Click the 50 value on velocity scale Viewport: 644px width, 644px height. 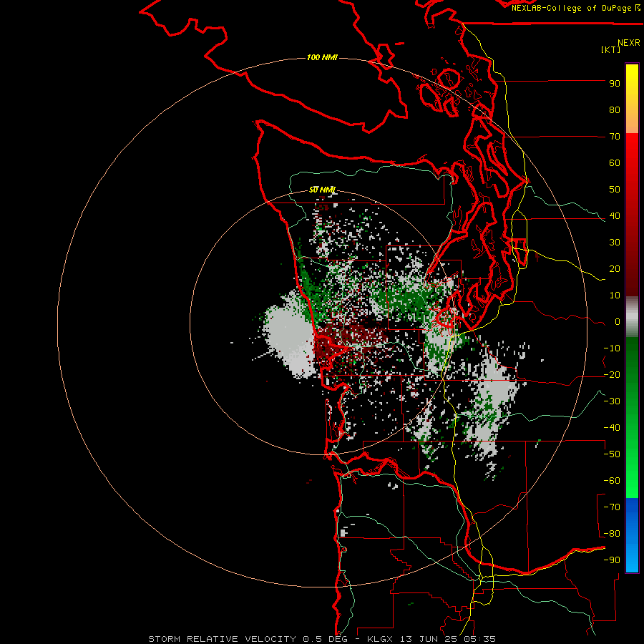[x=615, y=190]
